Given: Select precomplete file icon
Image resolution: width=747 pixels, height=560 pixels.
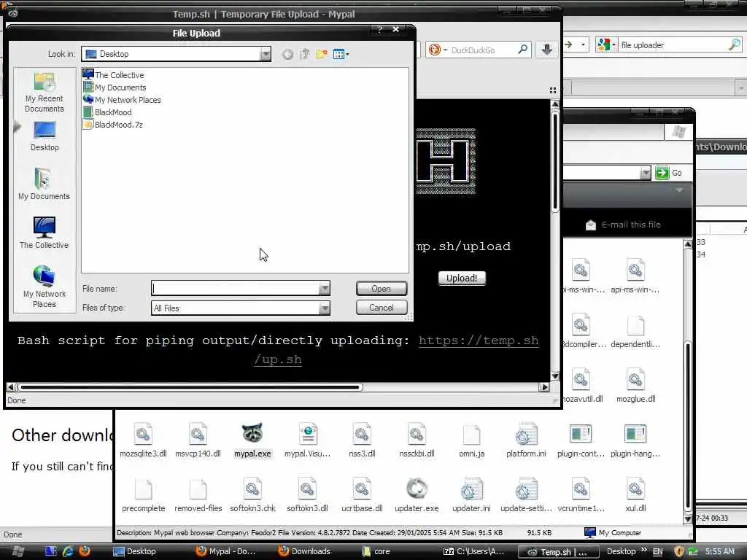Looking at the screenshot, I should coord(143,495).
